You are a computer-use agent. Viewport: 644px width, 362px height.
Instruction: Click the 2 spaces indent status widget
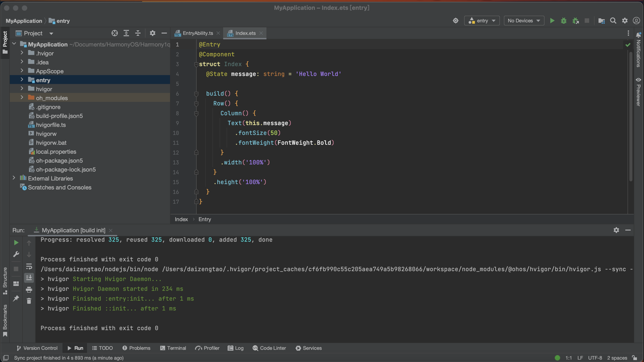[x=617, y=358]
